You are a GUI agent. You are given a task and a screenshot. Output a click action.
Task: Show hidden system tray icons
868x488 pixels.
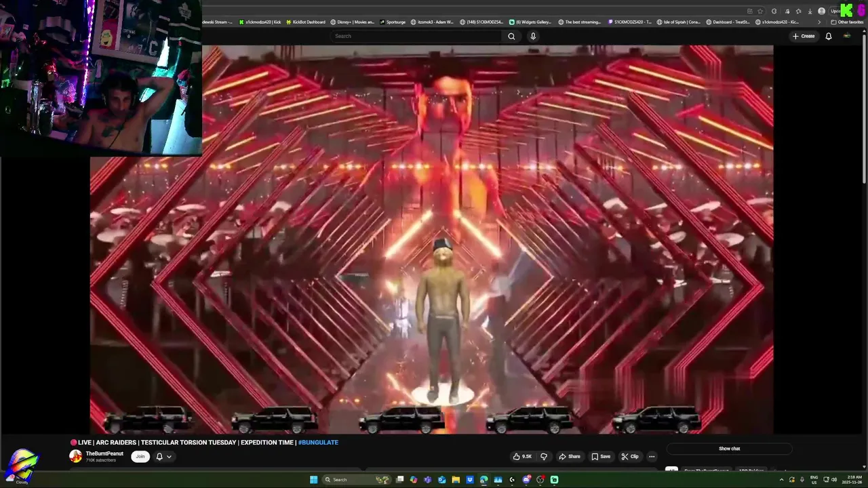[x=782, y=480]
